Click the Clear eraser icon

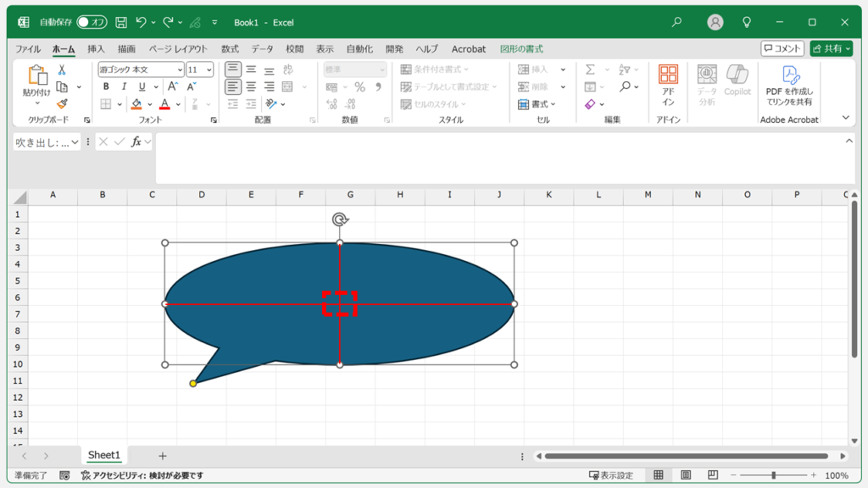(591, 104)
